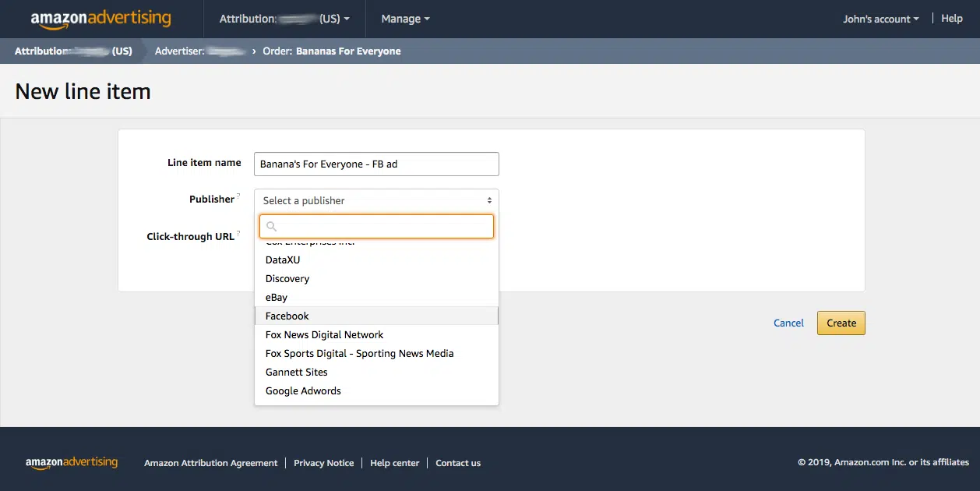The width and height of the screenshot is (980, 491).
Task: Pick Gannett Sites from the list
Action: [376, 372]
